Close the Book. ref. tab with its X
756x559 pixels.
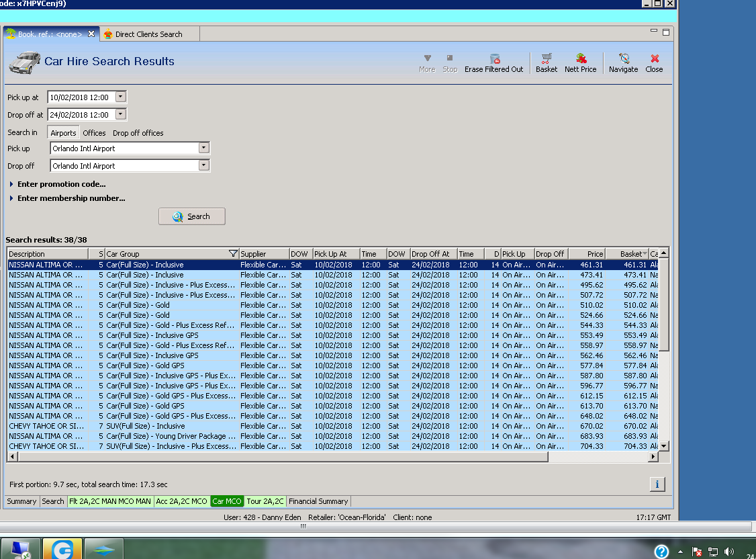[x=92, y=34]
